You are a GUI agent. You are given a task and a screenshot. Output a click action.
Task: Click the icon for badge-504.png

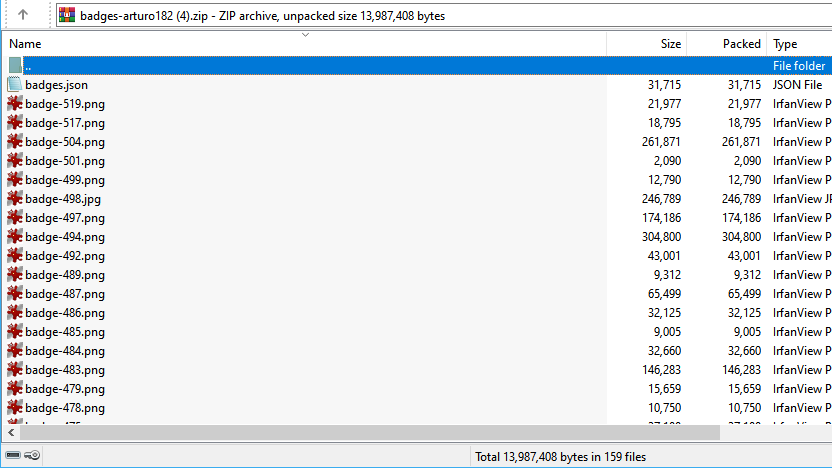(15, 142)
